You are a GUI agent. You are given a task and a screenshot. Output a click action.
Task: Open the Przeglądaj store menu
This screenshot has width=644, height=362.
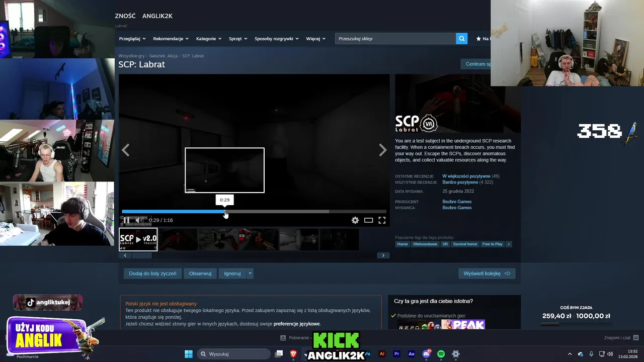[x=132, y=39]
